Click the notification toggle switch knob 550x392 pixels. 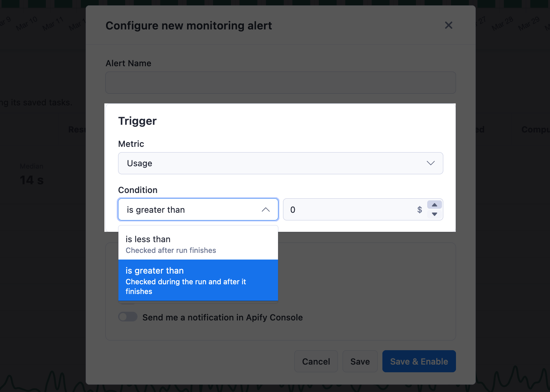pos(124,317)
